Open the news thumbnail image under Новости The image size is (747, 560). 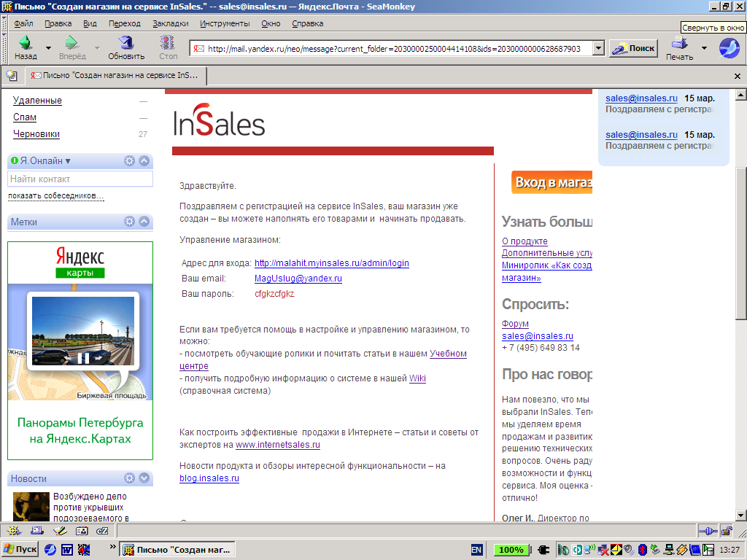pos(31,506)
